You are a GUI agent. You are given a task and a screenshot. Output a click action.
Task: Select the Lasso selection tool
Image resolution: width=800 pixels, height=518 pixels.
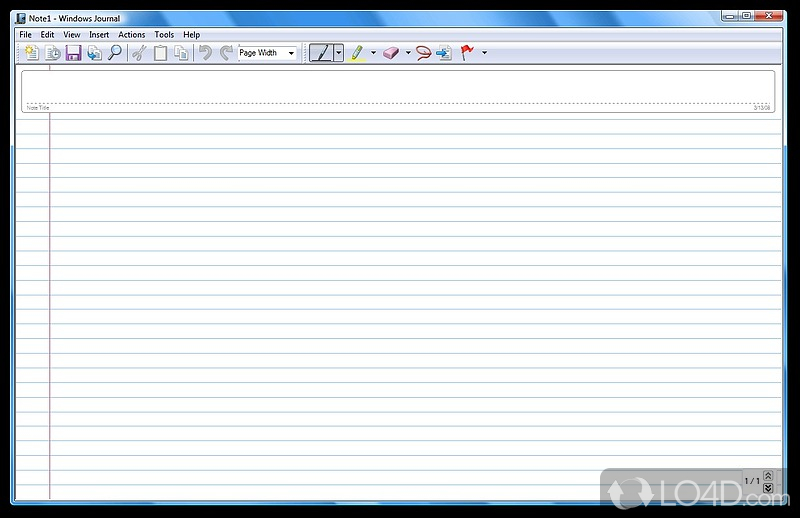[x=423, y=53]
